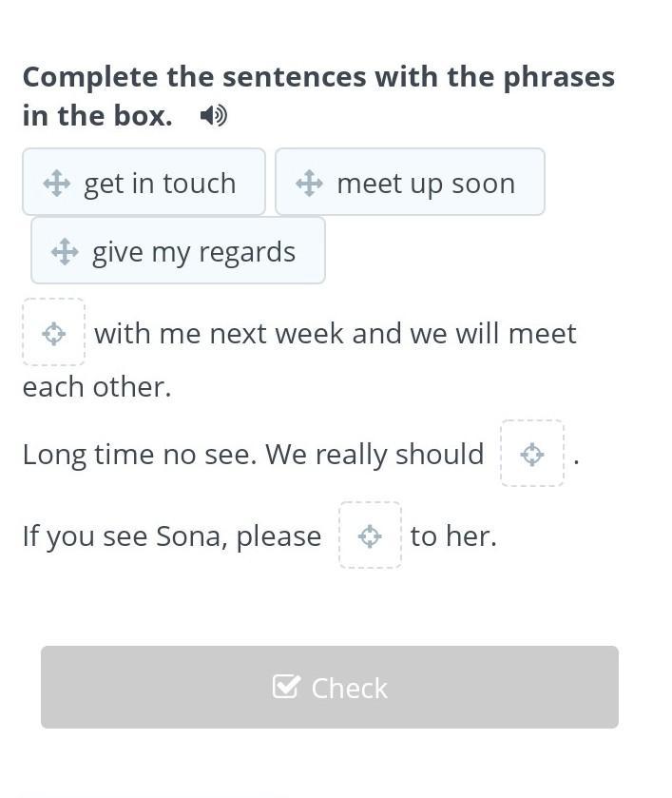Click the Check answers button
672x798 pixels.
point(330,687)
